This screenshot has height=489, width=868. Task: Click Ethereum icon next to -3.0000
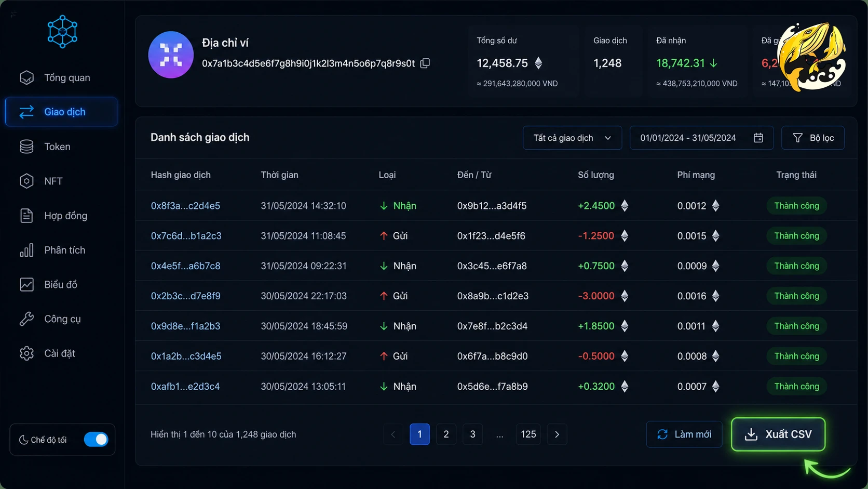coord(625,296)
